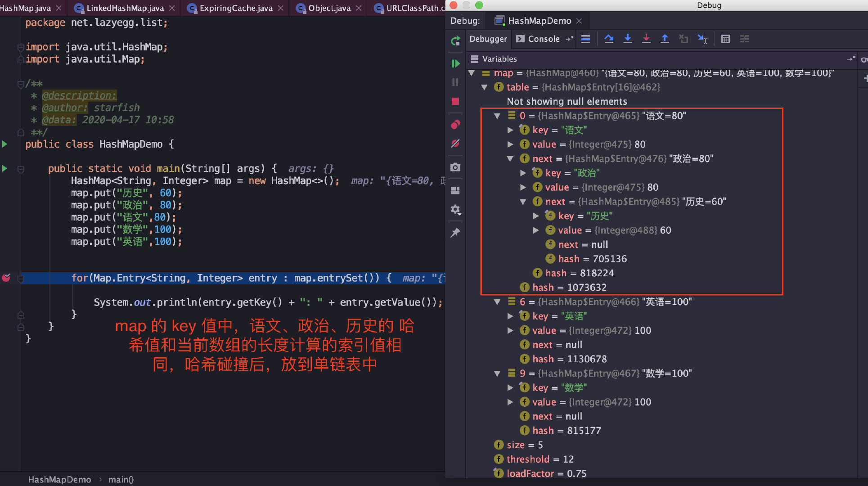The width and height of the screenshot is (868, 486).
Task: Close the Object.java tab
Action: coord(359,8)
